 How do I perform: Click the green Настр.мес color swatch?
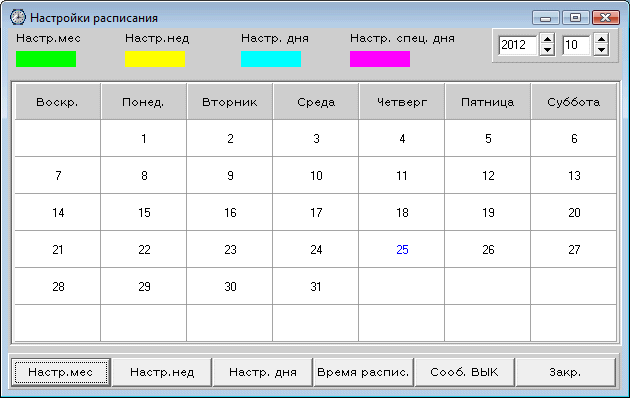46,59
